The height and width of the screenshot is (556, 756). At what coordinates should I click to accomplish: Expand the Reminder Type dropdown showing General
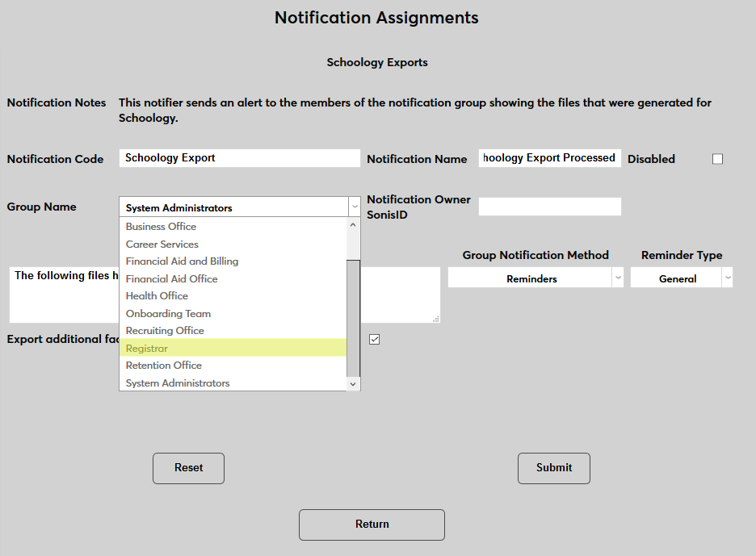(728, 277)
